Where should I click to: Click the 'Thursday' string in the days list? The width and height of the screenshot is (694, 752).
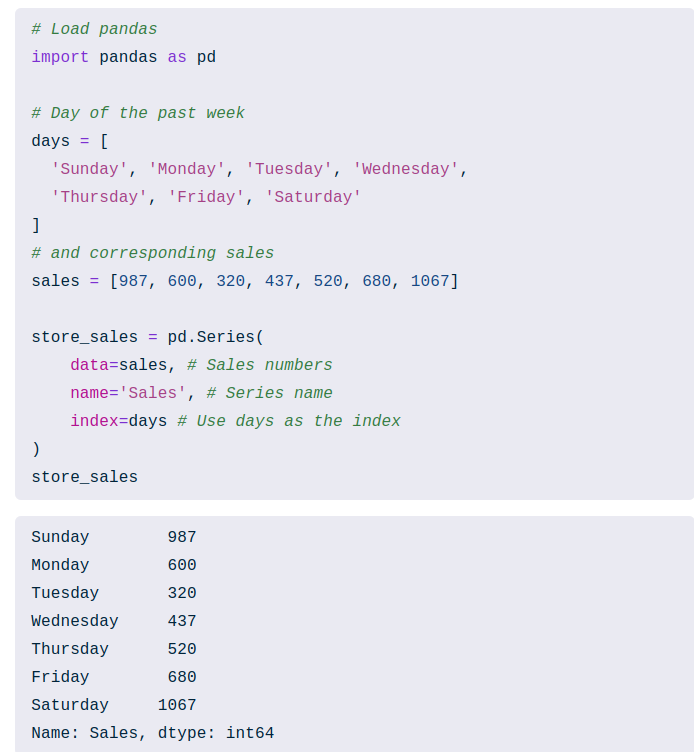click(99, 197)
